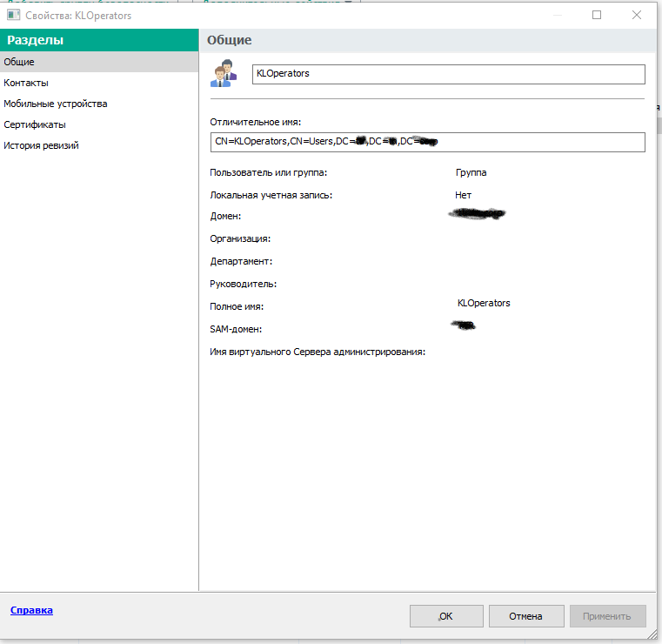Click the Разделы sidebar header

coord(99,40)
